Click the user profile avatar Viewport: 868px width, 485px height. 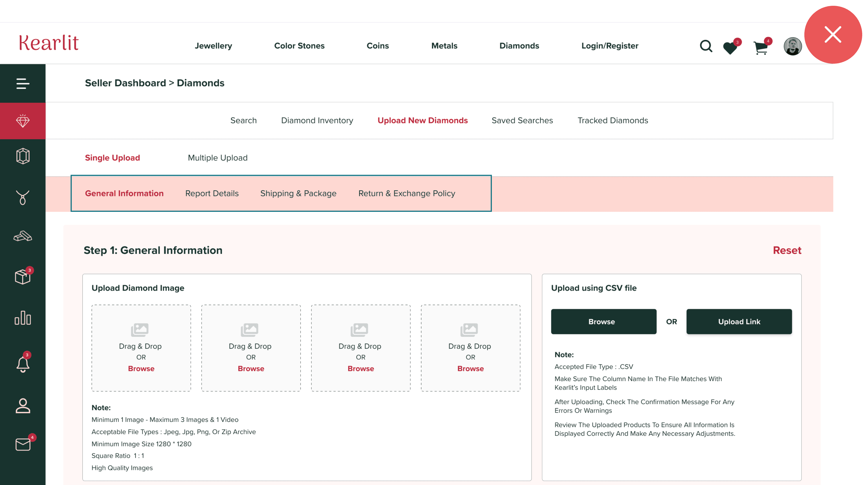[792, 46]
